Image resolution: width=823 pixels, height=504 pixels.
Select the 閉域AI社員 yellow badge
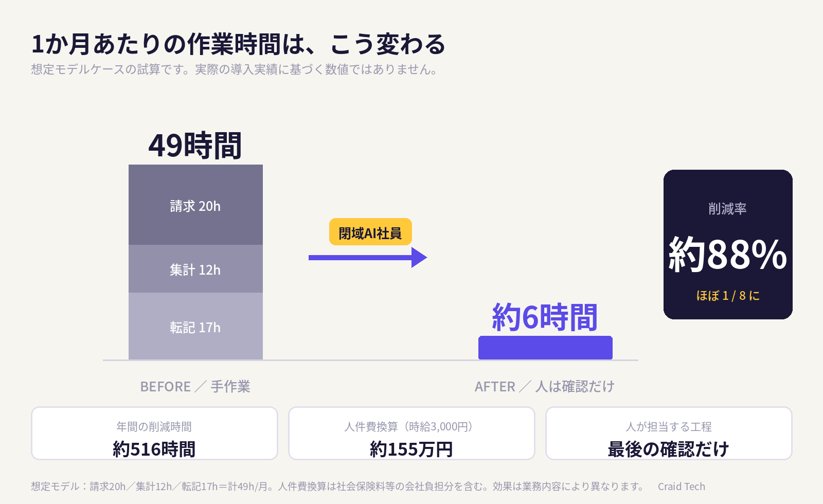click(x=370, y=232)
